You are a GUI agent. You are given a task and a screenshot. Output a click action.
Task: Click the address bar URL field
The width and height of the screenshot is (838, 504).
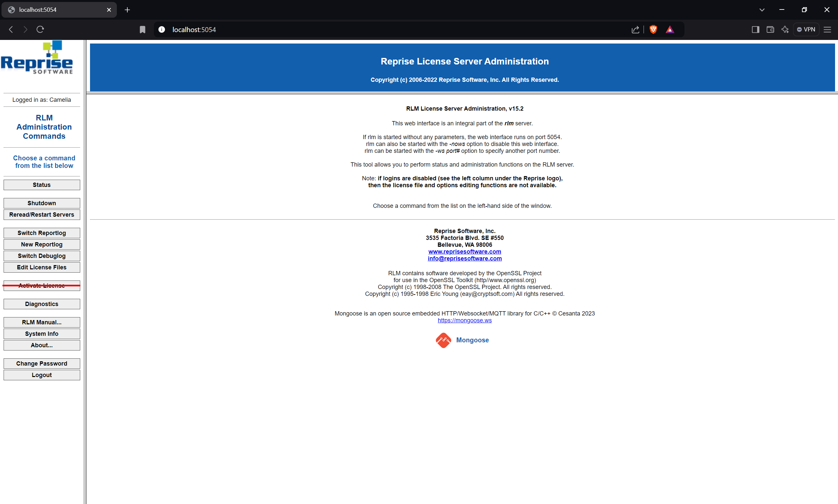click(x=373, y=29)
